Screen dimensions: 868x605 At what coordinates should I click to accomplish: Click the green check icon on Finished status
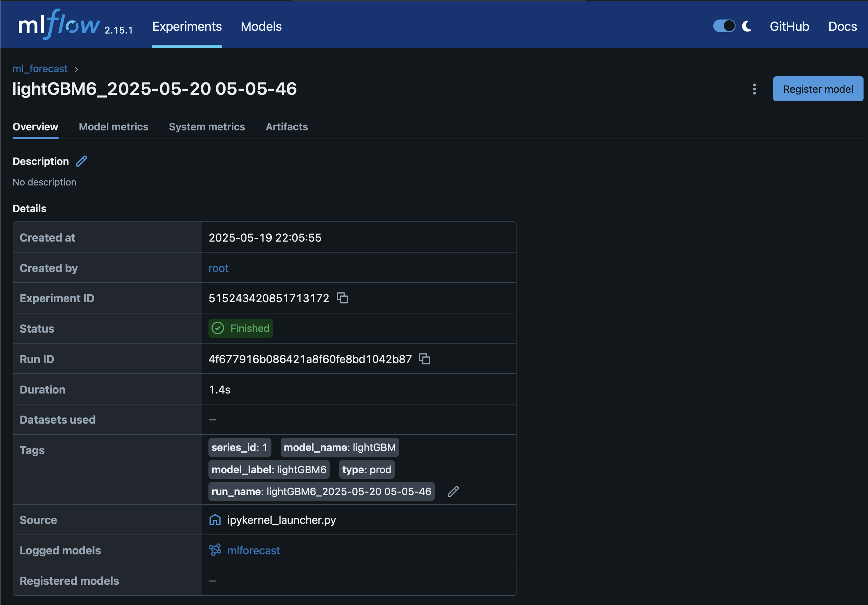pyautogui.click(x=218, y=328)
